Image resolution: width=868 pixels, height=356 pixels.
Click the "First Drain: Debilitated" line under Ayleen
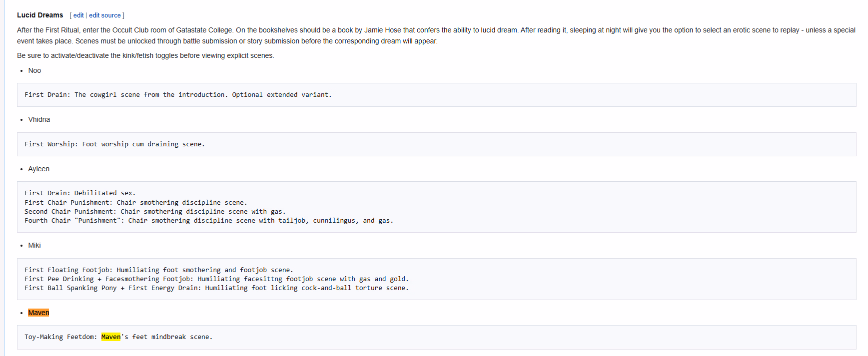80,193
